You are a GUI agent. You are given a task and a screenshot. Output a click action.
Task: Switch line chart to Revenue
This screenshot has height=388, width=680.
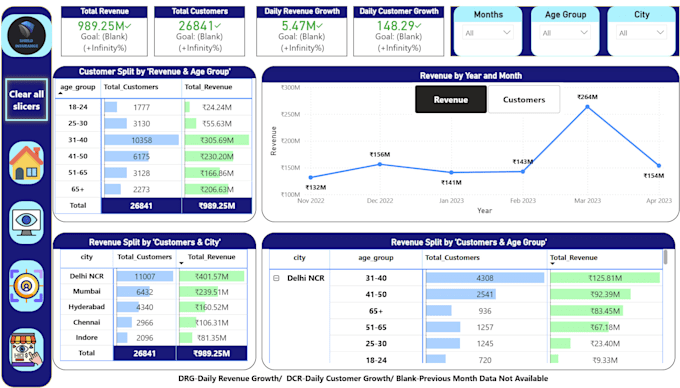coord(451,100)
